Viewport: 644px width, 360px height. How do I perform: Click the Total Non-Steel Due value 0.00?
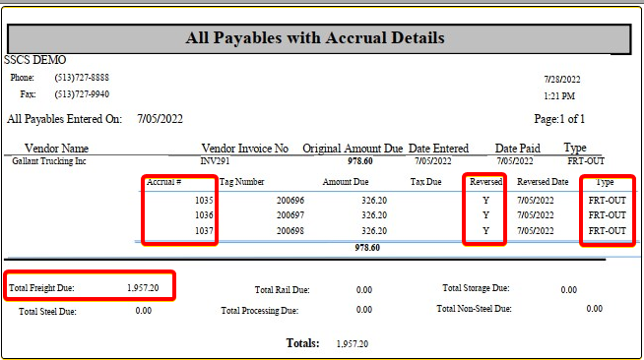pos(595,309)
